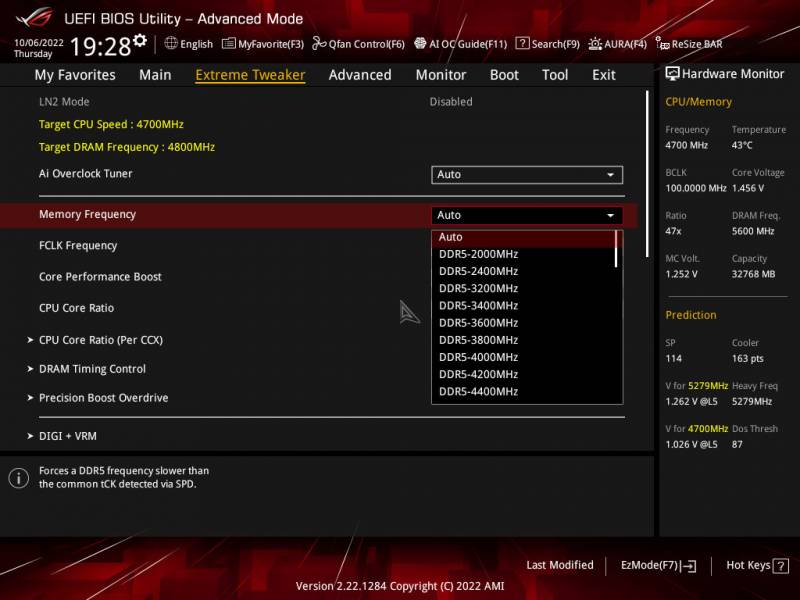Open the Exit tab

coord(604,75)
